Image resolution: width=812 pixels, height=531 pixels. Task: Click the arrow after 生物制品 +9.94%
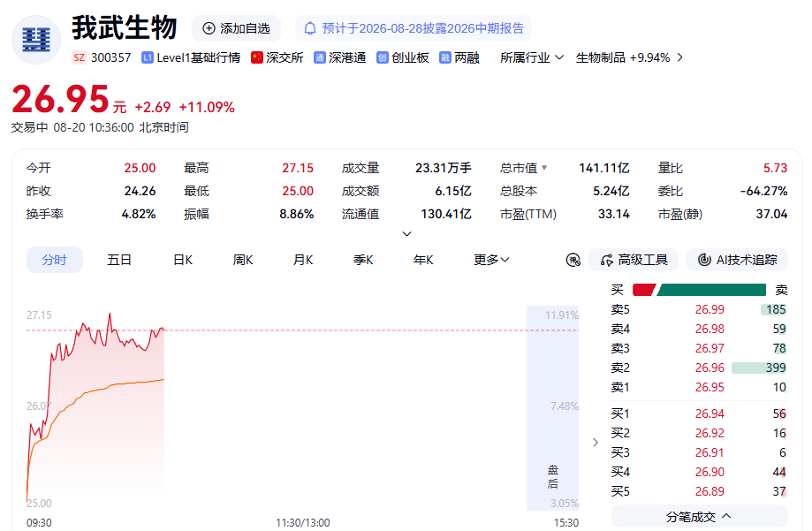pyautogui.click(x=680, y=57)
